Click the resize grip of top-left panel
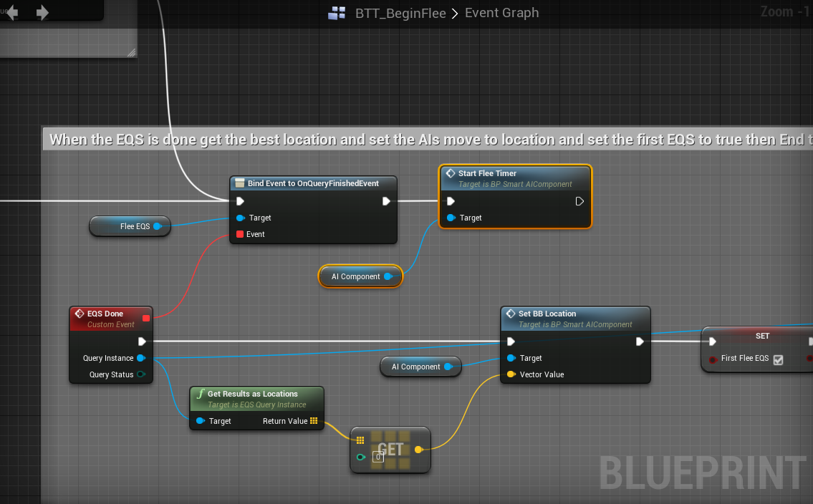813x504 pixels. point(131,52)
